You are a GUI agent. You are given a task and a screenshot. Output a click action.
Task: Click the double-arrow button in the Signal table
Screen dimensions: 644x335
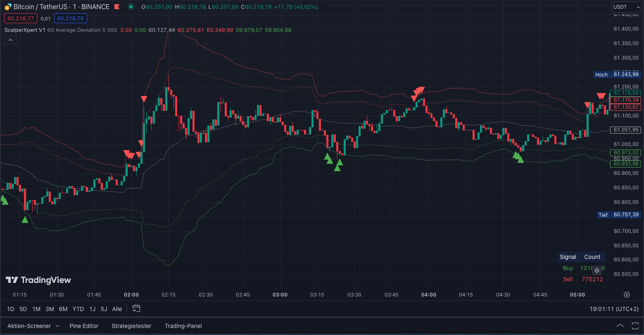(597, 270)
